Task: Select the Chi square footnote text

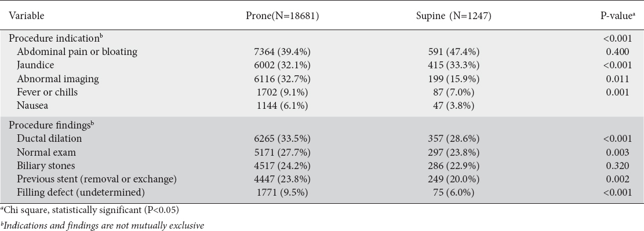Action: (x=89, y=210)
